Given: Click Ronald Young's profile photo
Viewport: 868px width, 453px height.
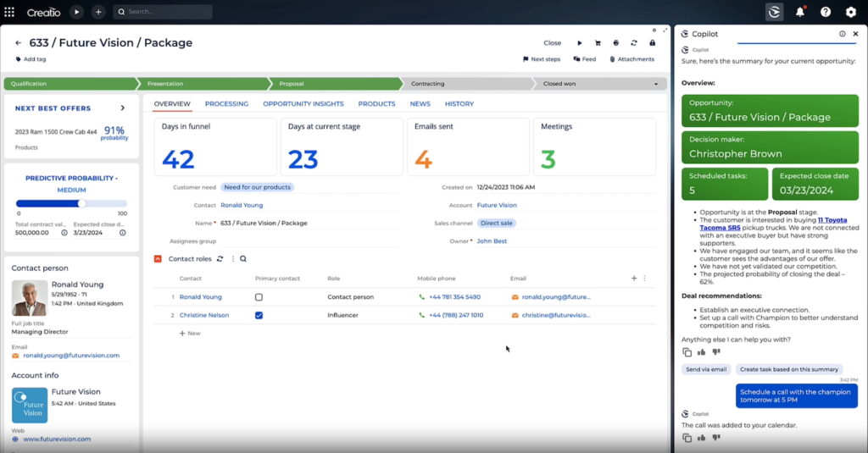Looking at the screenshot, I should pos(30,298).
